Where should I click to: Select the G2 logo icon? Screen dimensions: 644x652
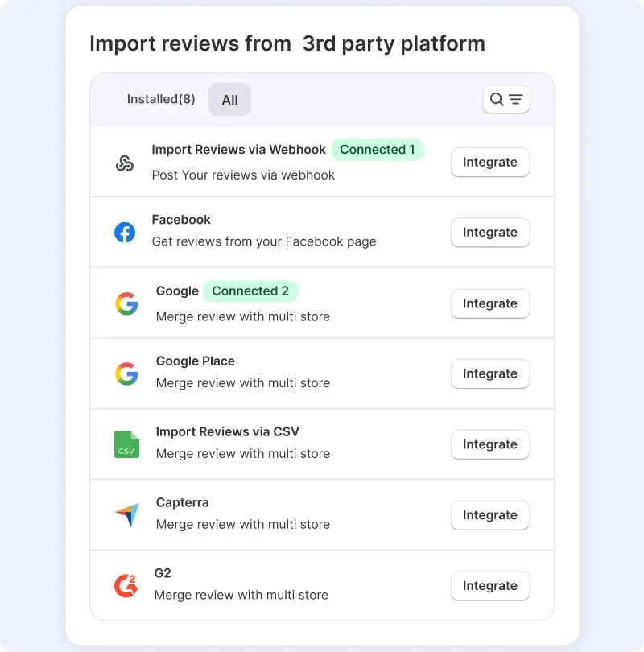(x=126, y=585)
